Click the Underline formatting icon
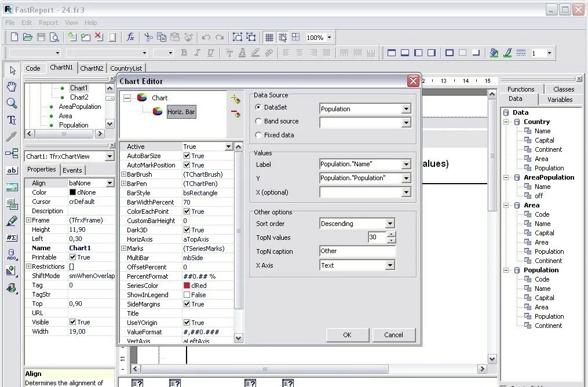The height and width of the screenshot is (387, 588). 211,53
